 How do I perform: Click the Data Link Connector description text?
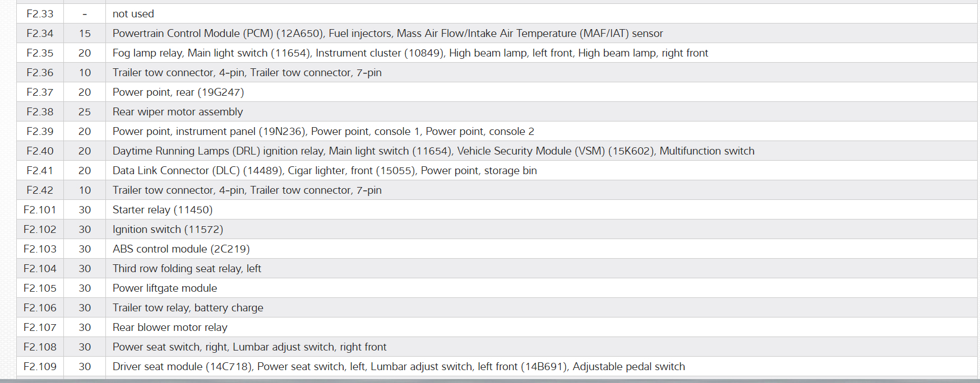(x=324, y=171)
